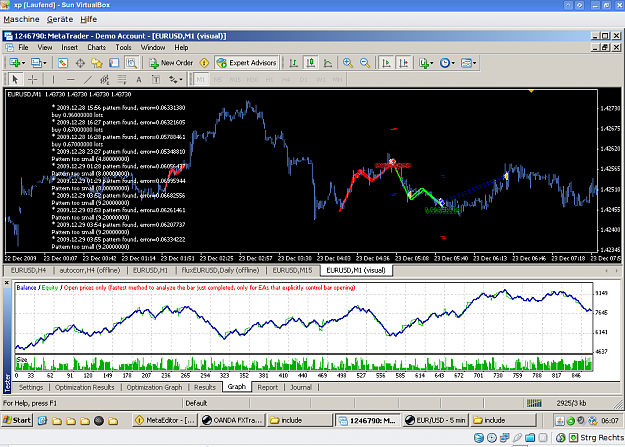Open the VirtualBox Maschine menu
625x447 pixels.
click(x=22, y=19)
